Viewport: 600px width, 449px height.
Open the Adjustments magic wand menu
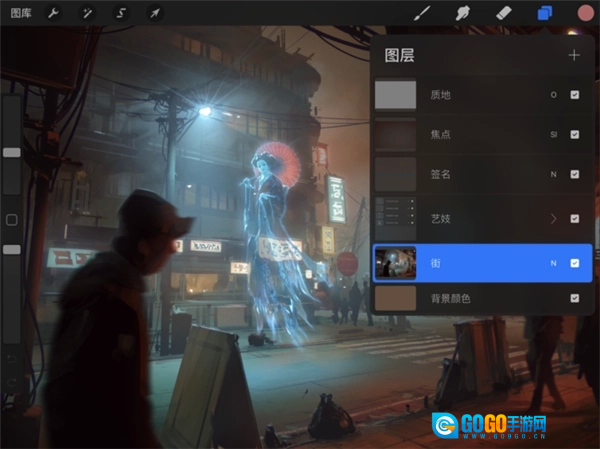(x=87, y=13)
